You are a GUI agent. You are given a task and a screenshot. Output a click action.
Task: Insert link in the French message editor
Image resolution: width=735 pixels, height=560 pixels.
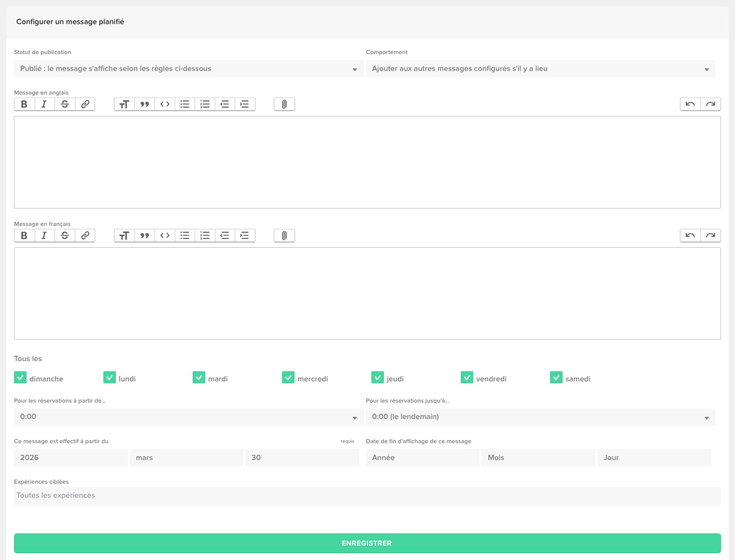85,236
